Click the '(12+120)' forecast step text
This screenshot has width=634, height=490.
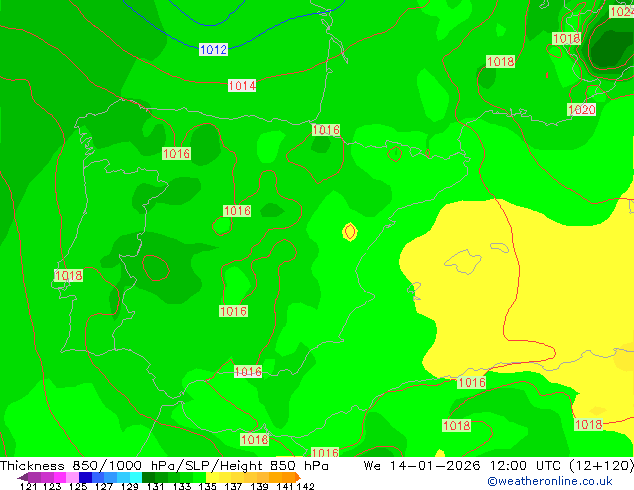[601, 466]
